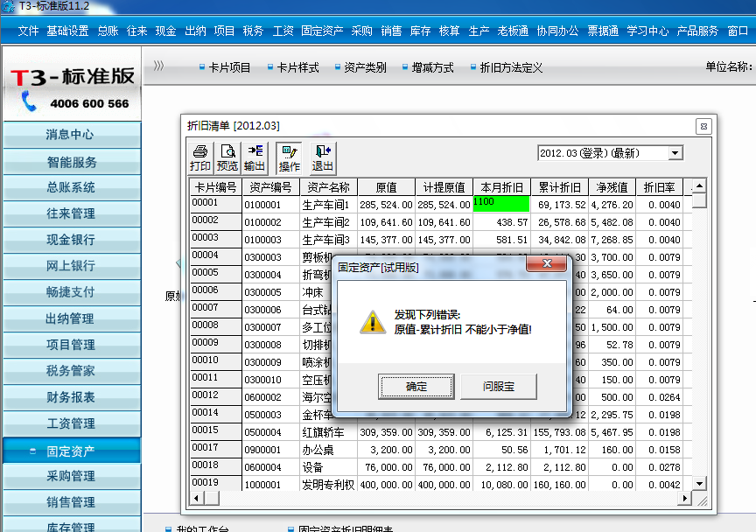Click the 卡片编号 column header
The height and width of the screenshot is (532, 756).
215,187
